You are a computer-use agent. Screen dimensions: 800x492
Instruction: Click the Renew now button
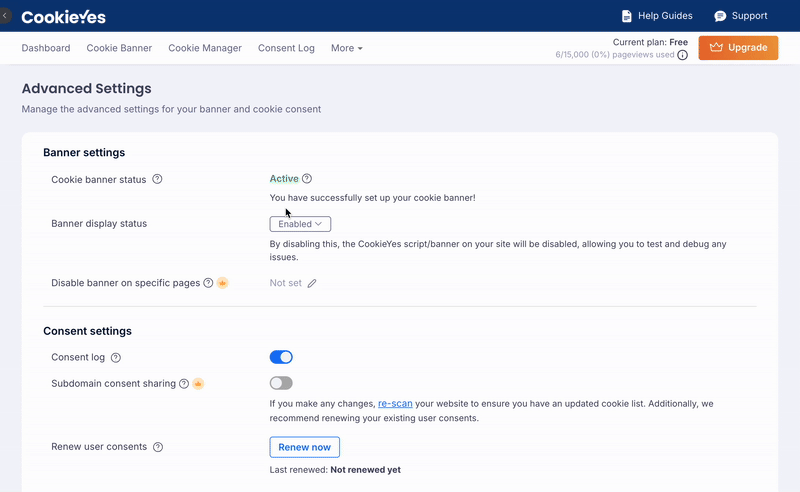[x=305, y=447]
